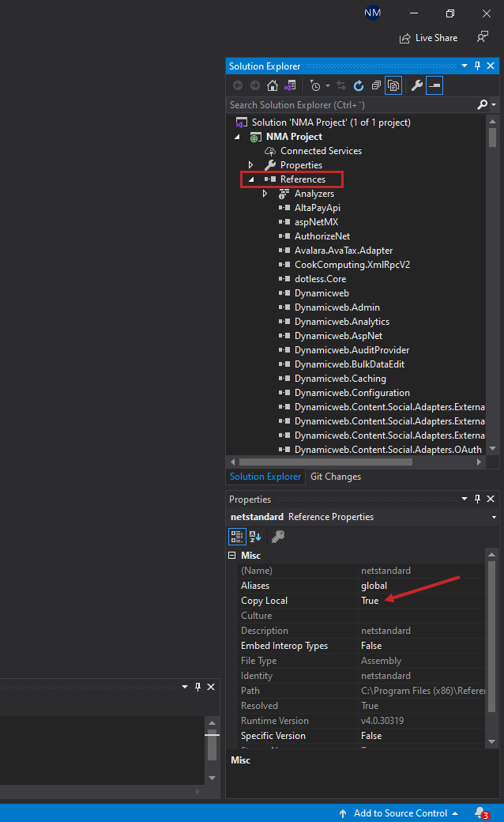Open Live Share feedback icon at top right

coord(482,37)
